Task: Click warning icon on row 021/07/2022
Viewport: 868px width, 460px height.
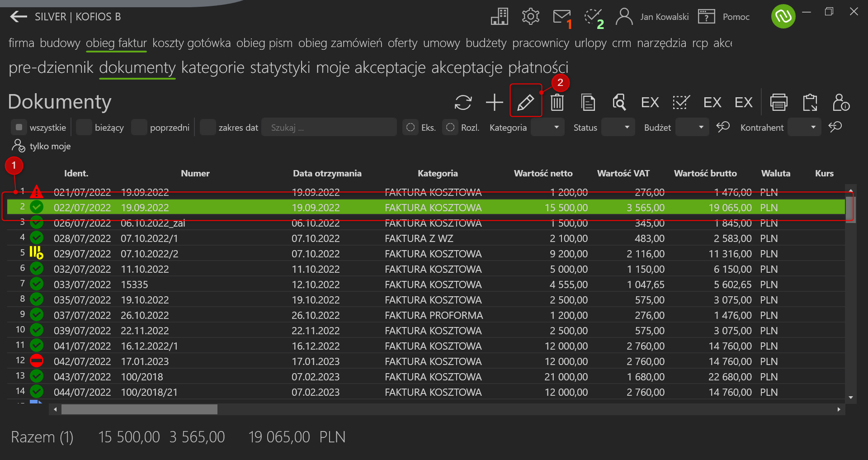Action: pyautogui.click(x=37, y=192)
